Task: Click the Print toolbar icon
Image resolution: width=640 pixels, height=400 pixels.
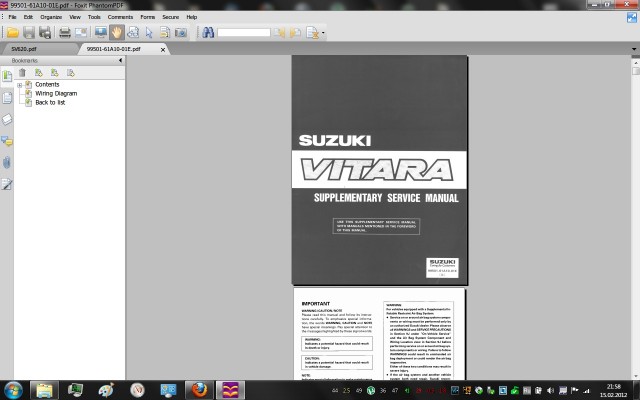Action: [x=65, y=32]
